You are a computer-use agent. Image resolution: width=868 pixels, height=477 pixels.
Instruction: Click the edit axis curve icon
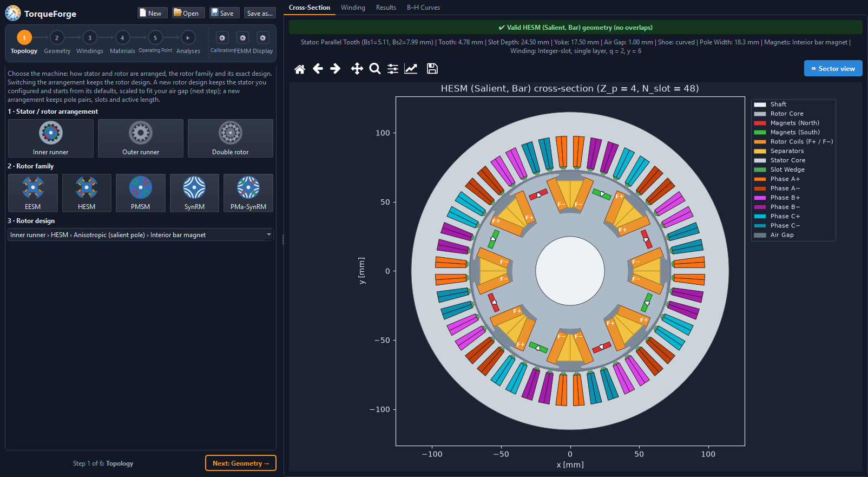click(x=411, y=69)
